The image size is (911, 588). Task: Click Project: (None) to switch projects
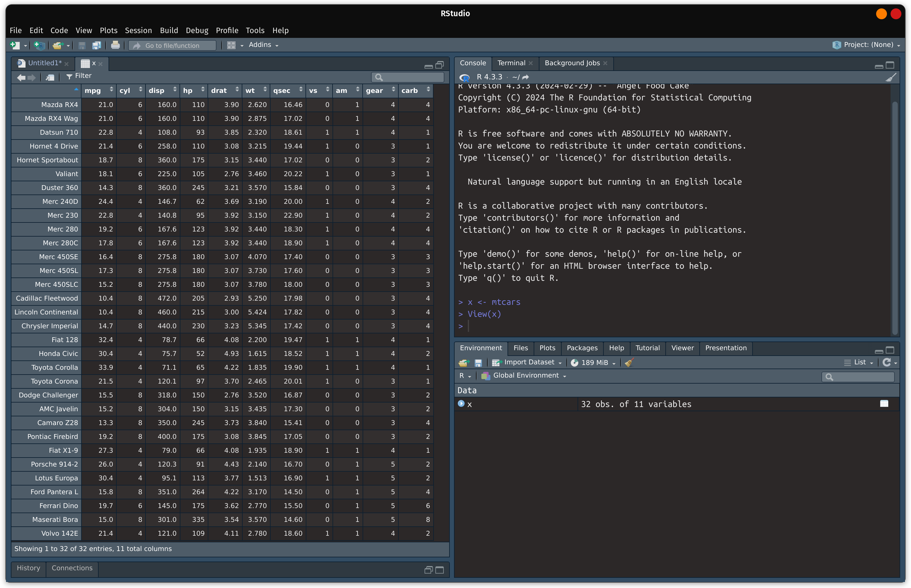(x=867, y=45)
